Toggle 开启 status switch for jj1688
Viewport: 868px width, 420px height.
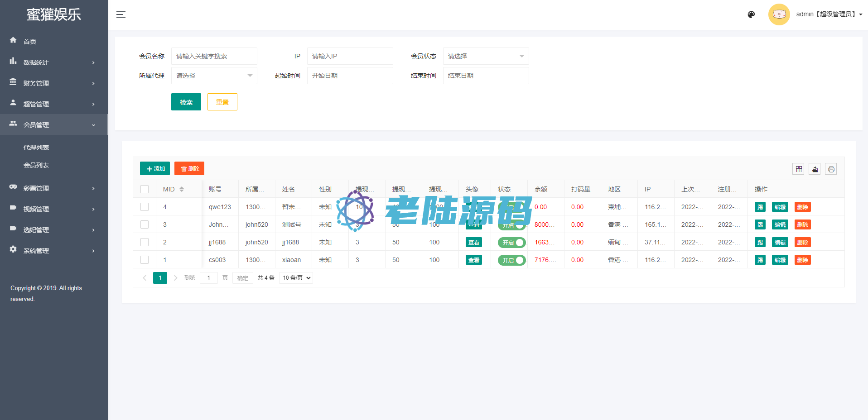512,243
